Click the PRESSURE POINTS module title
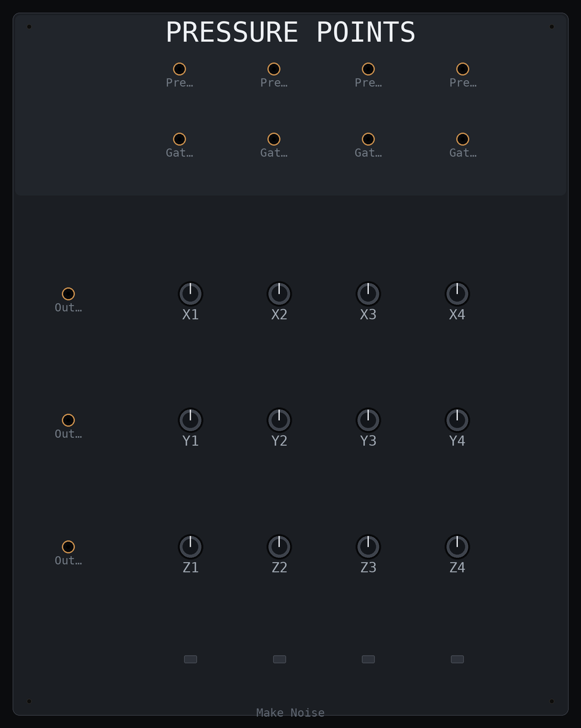 point(290,32)
